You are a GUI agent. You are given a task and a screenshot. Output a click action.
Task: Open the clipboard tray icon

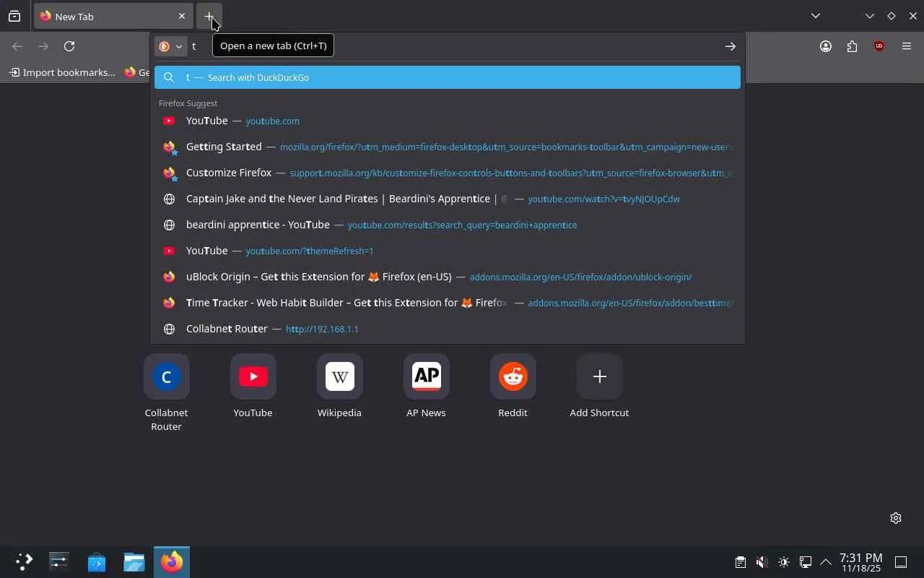coord(740,562)
